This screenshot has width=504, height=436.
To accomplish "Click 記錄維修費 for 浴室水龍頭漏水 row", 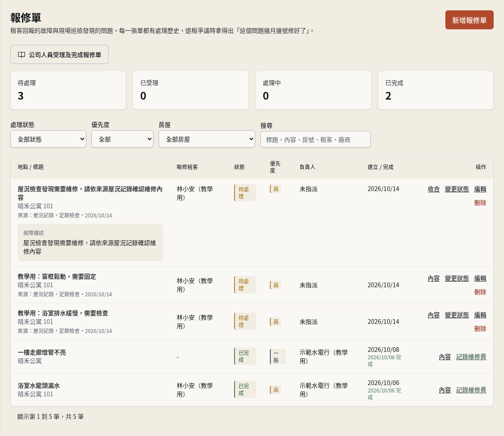I will [471, 390].
